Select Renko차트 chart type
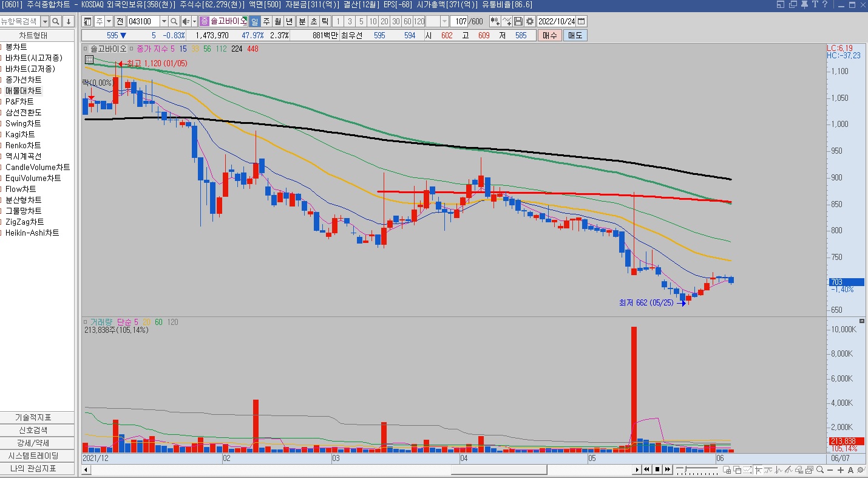The height and width of the screenshot is (478, 868). (23, 145)
